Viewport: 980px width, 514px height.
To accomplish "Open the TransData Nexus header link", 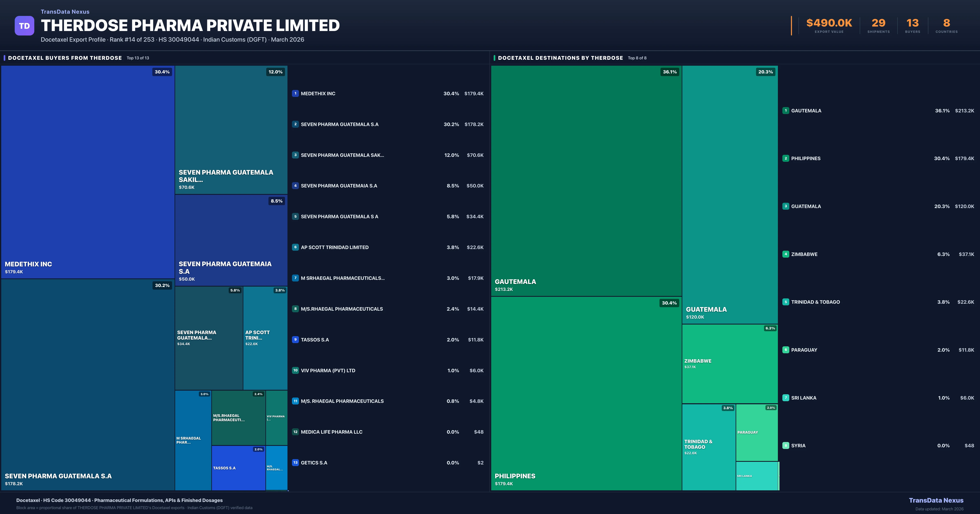I will tap(65, 12).
